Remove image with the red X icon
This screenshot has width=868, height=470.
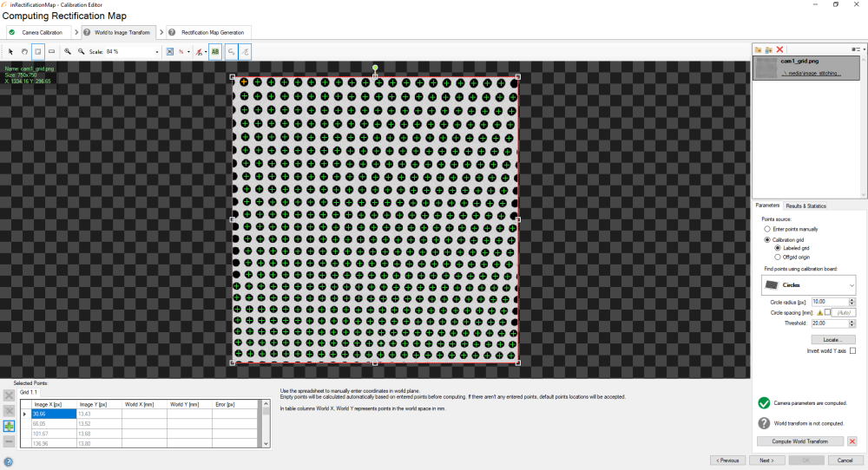780,50
